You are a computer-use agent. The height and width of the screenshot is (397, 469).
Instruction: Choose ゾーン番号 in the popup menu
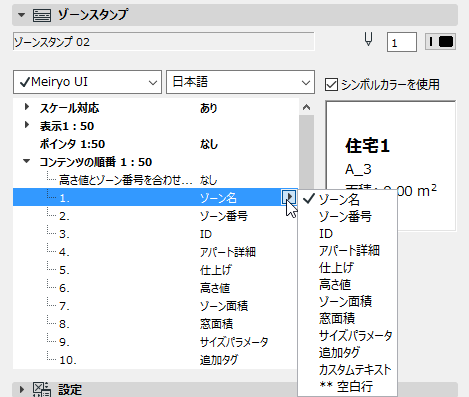click(347, 217)
